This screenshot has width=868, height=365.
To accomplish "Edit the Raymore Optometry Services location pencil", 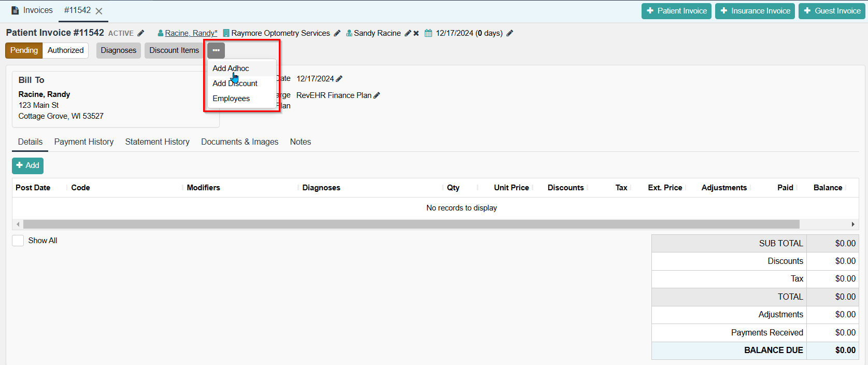I will pos(337,33).
